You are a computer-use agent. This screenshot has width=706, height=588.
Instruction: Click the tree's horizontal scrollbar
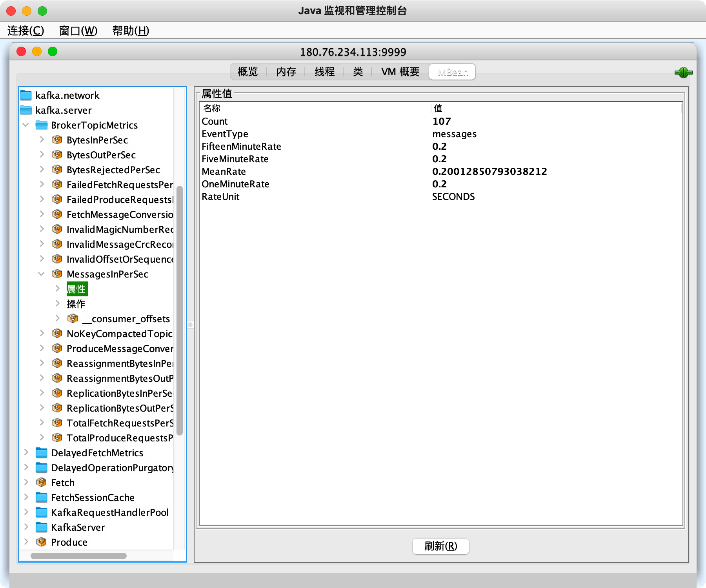pos(78,556)
